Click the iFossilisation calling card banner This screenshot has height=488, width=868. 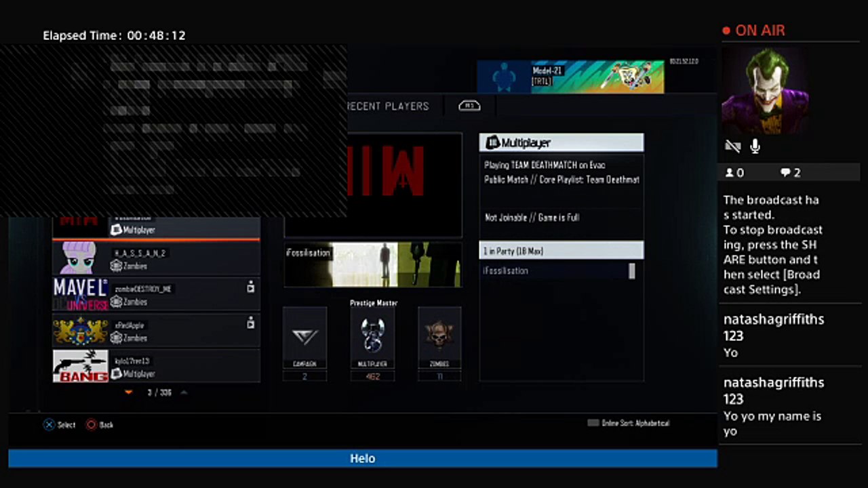373,264
